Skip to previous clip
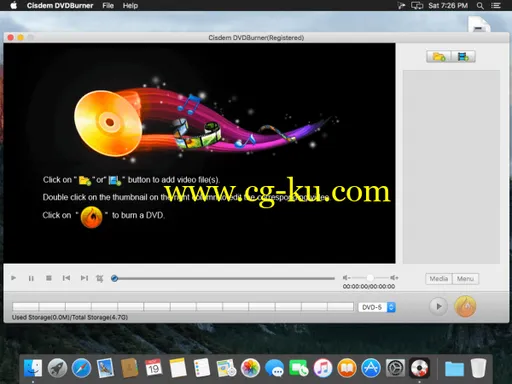The image size is (512, 384). 66,278
